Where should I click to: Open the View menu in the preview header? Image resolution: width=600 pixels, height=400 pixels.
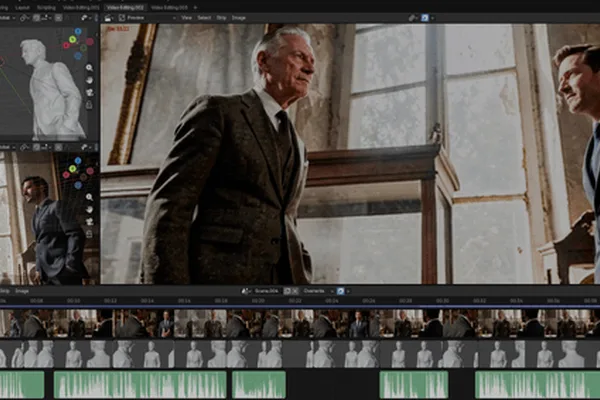click(186, 18)
